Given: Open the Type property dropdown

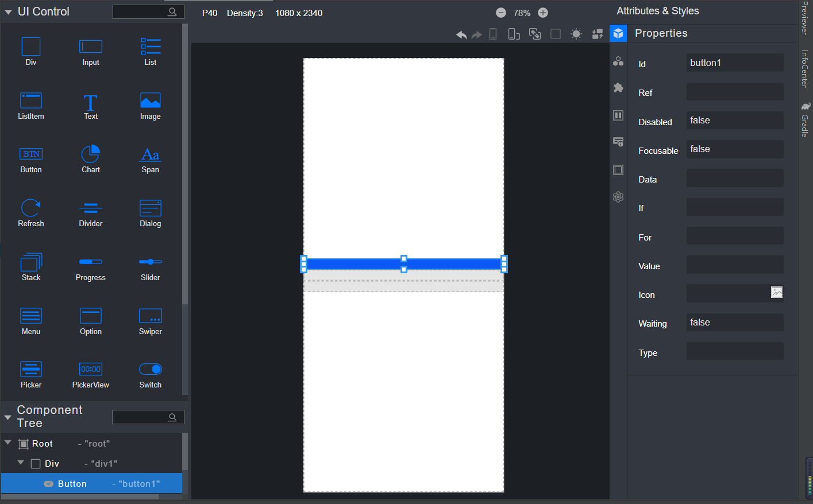Looking at the screenshot, I should pyautogui.click(x=735, y=351).
